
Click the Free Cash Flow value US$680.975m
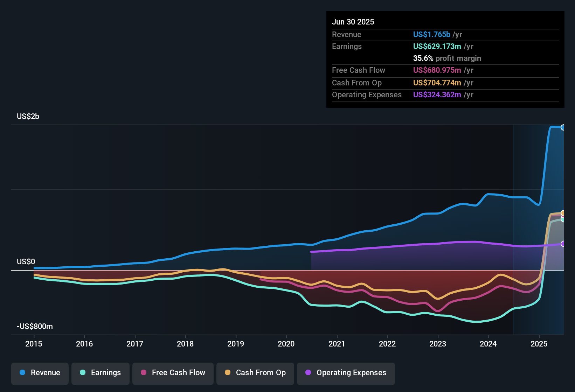click(437, 70)
